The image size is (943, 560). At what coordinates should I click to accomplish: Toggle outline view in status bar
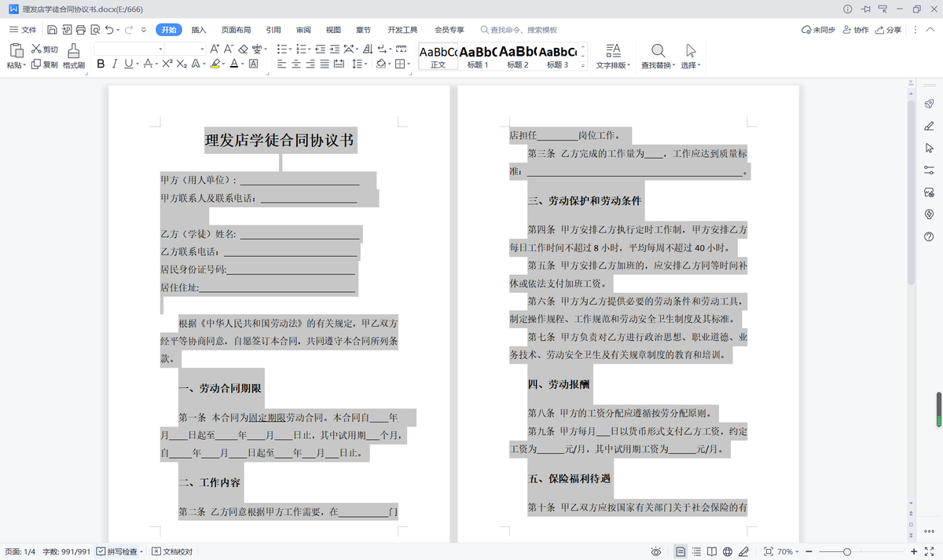(x=696, y=551)
